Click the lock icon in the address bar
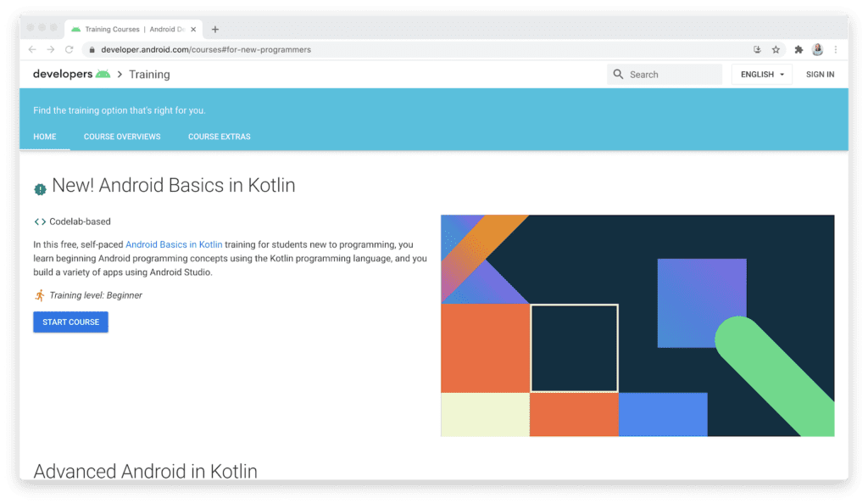 tap(92, 50)
